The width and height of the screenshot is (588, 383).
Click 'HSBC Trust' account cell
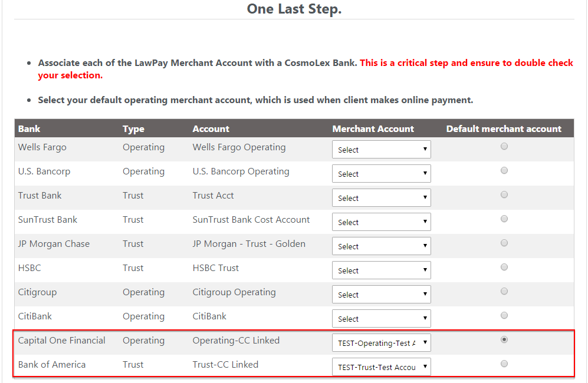coord(216,268)
